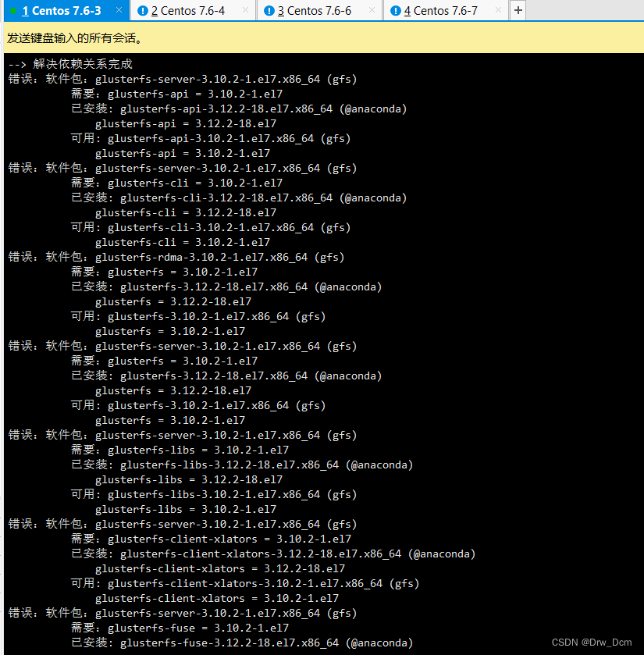Image resolution: width=644 pixels, height=655 pixels.
Task: Click 'glusterfs-fuse-3.12.2-18.el7.x86_64 (@anaconda)' installed line
Action: (266, 643)
